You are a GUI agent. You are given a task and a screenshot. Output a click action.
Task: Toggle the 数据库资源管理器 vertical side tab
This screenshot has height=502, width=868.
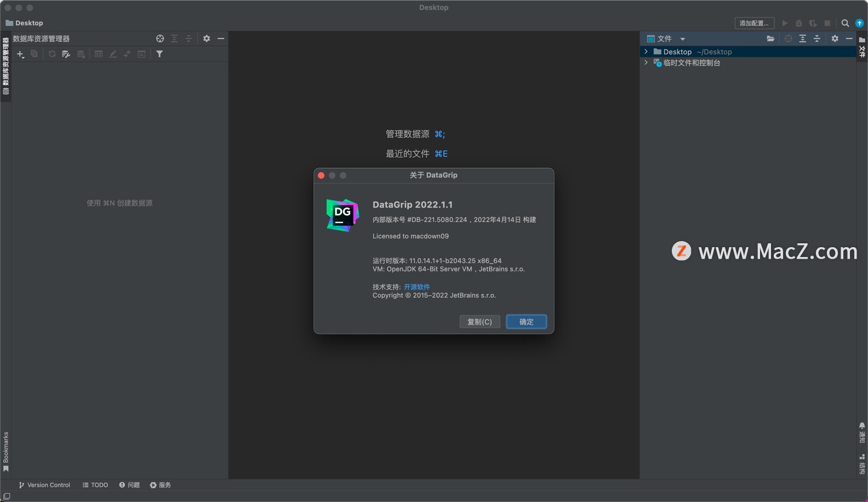tap(5, 66)
